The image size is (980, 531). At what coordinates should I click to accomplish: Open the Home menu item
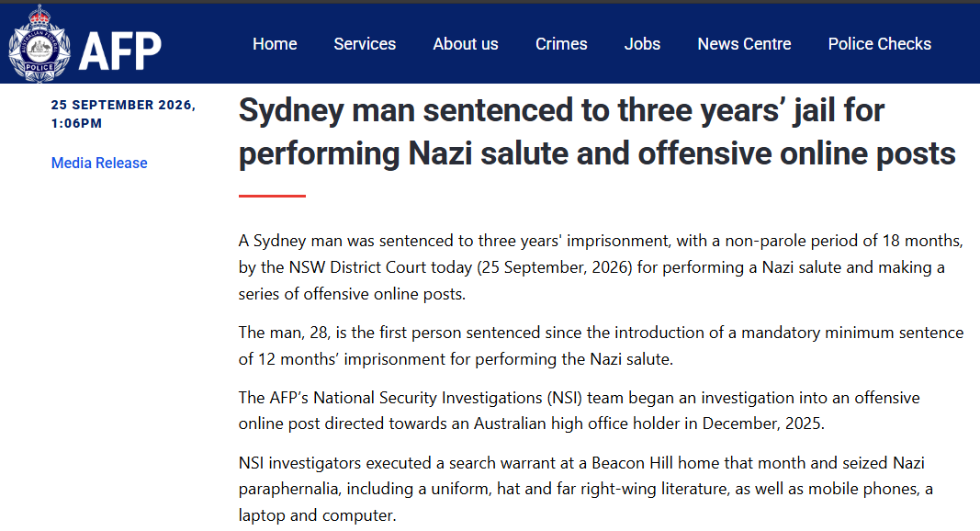point(275,44)
